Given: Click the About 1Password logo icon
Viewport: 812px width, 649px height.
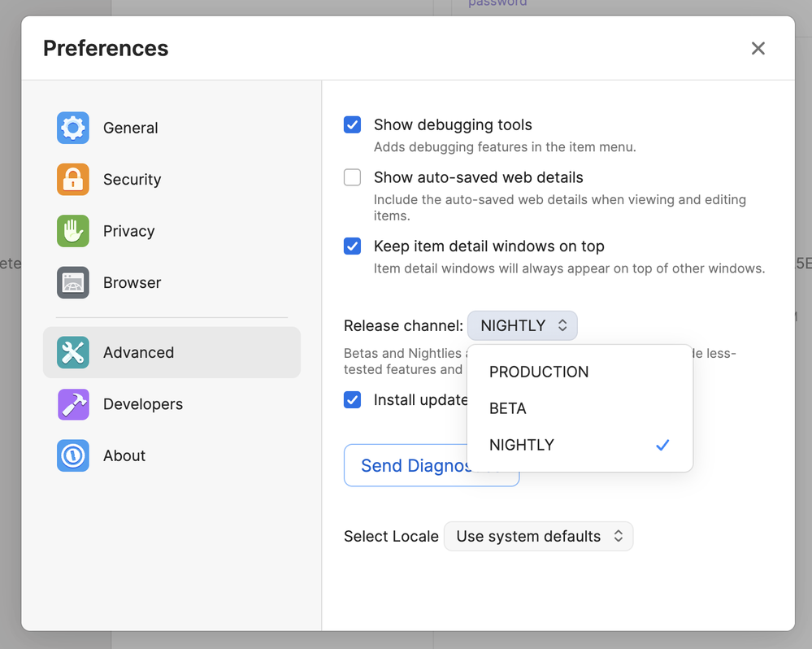Looking at the screenshot, I should click(x=73, y=455).
